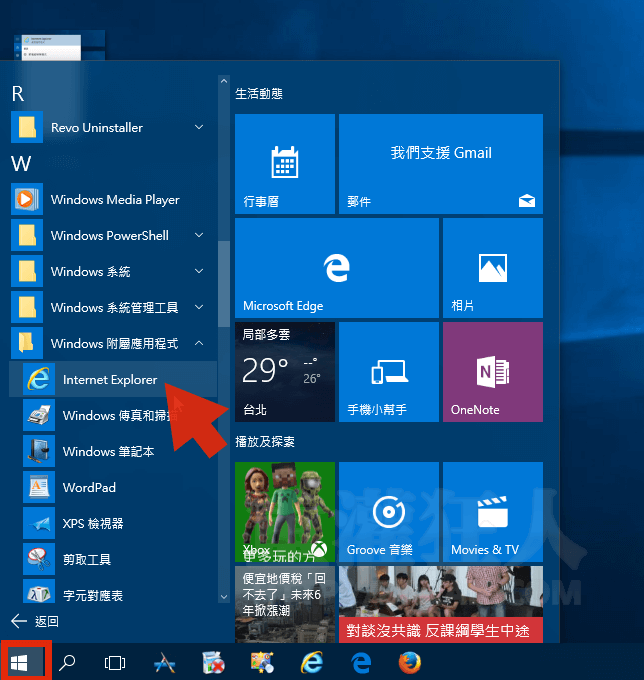Image resolution: width=644 pixels, height=680 pixels.
Task: Open the OneNote tile
Action: (x=492, y=372)
